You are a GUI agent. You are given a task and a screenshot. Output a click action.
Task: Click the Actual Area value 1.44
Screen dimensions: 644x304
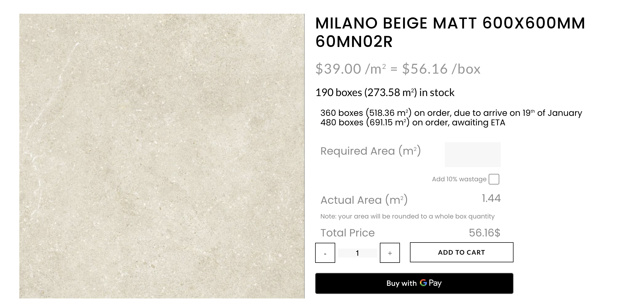pos(491,198)
